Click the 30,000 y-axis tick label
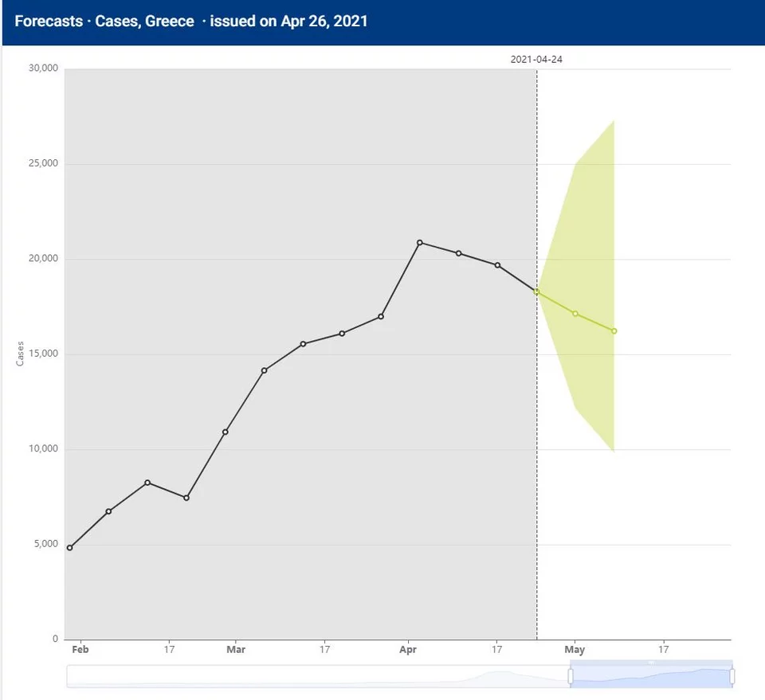The image size is (765, 700). (x=43, y=68)
